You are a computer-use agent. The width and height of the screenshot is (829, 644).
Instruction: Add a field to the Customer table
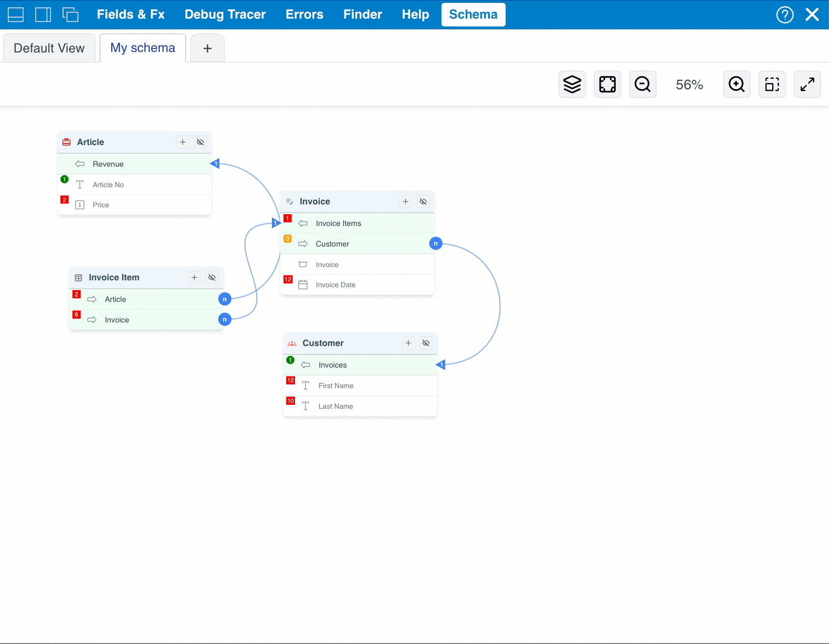[408, 343]
